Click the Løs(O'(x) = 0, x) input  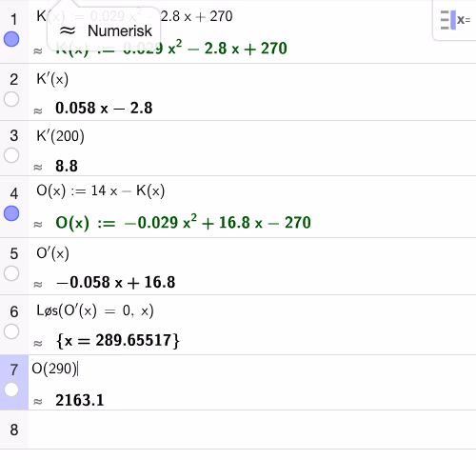tap(95, 310)
